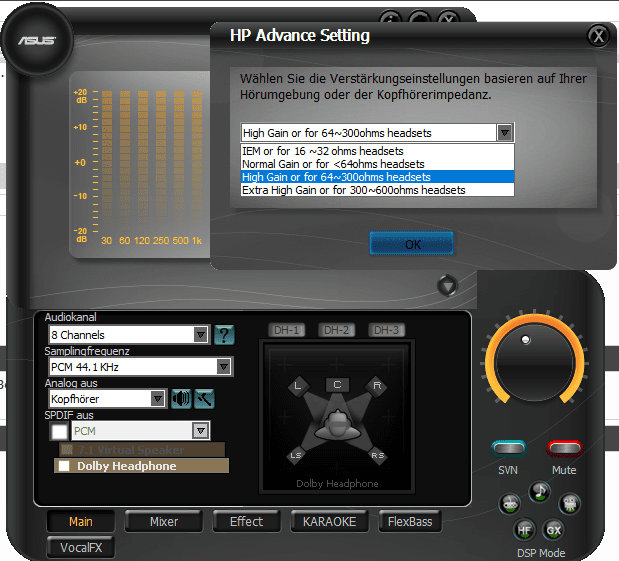619x561 pixels.
Task: Switch to the VocalFX tab
Action: 81,548
